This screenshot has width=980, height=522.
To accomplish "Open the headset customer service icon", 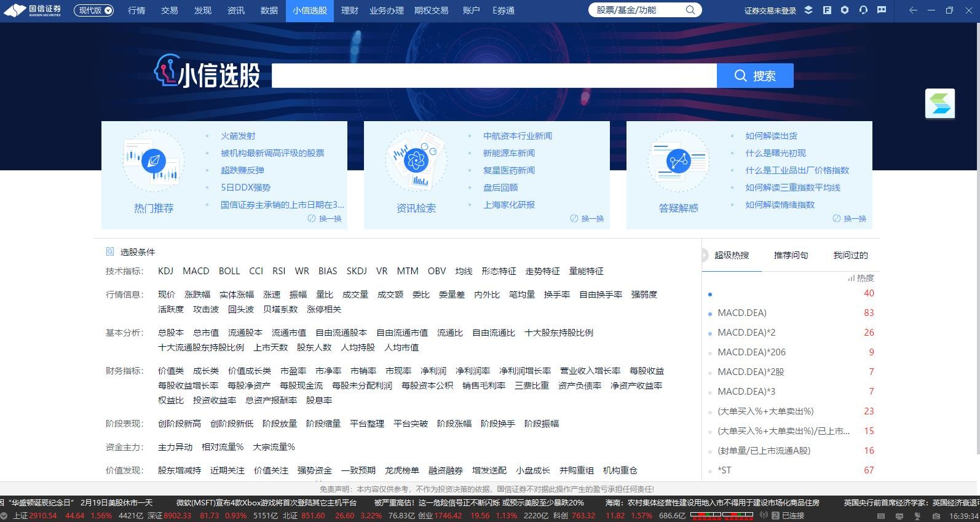I will click(x=863, y=10).
